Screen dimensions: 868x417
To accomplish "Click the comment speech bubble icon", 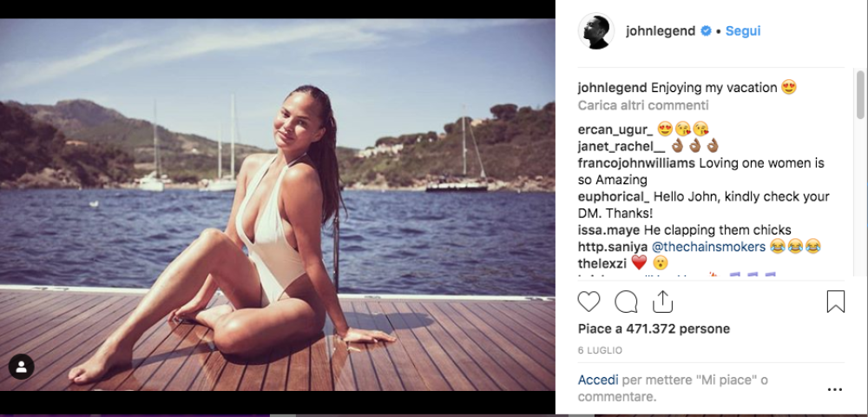I will (626, 301).
